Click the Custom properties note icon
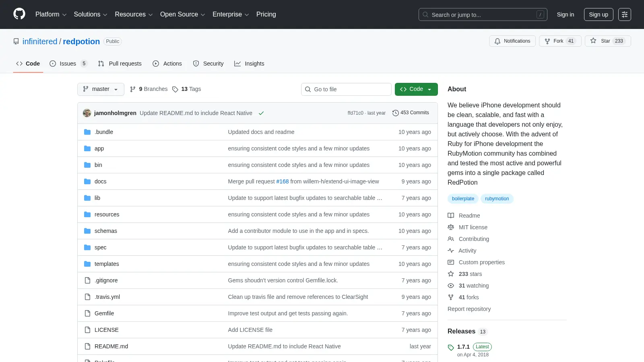 pos(451,262)
